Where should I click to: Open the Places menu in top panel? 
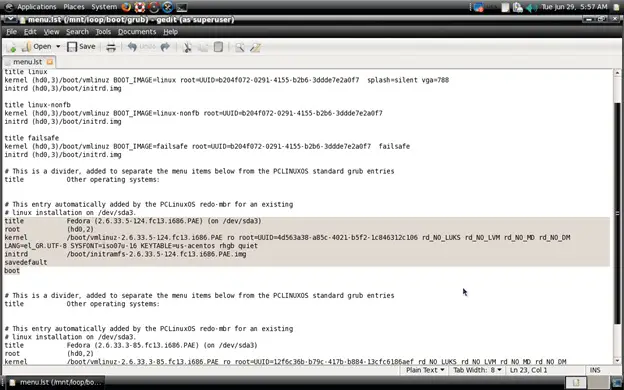tap(74, 7)
